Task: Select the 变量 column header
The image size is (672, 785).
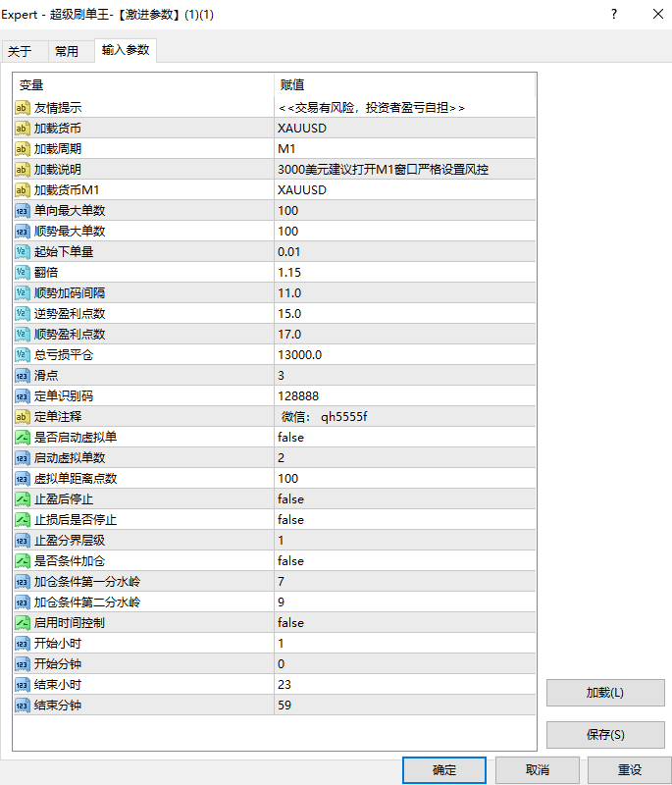Action: pyautogui.click(x=144, y=85)
